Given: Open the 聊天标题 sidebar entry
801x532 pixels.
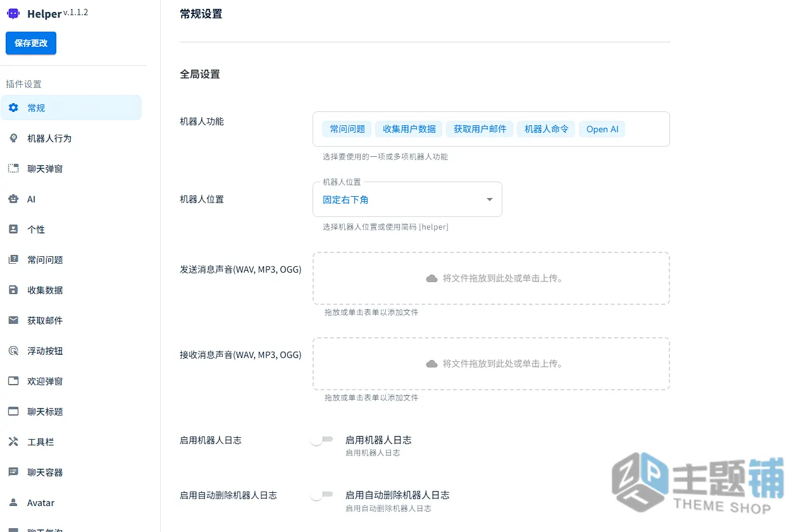Looking at the screenshot, I should 71,411.
